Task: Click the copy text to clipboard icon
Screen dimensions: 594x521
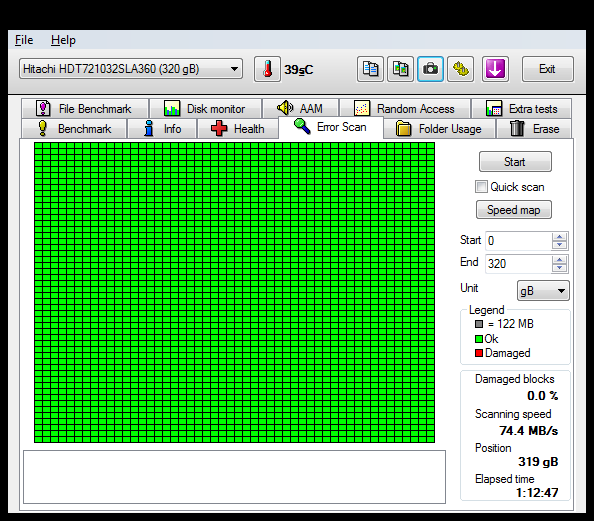Action: (x=370, y=69)
